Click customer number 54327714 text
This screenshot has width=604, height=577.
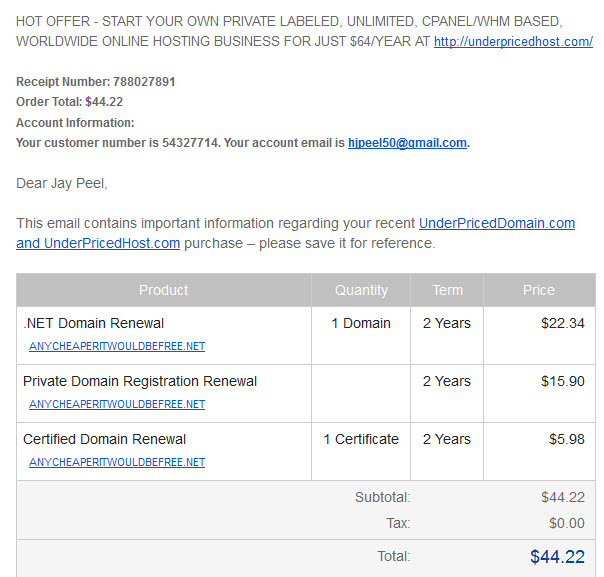190,143
